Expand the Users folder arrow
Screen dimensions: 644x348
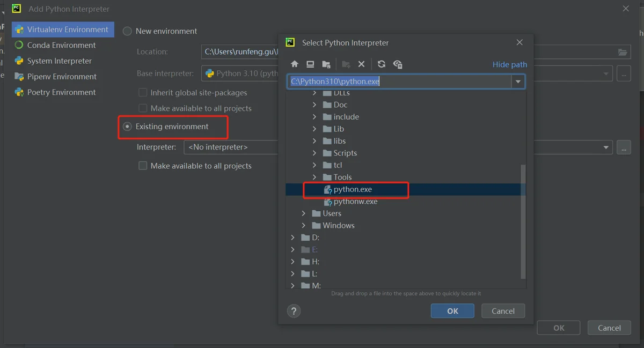pos(304,213)
